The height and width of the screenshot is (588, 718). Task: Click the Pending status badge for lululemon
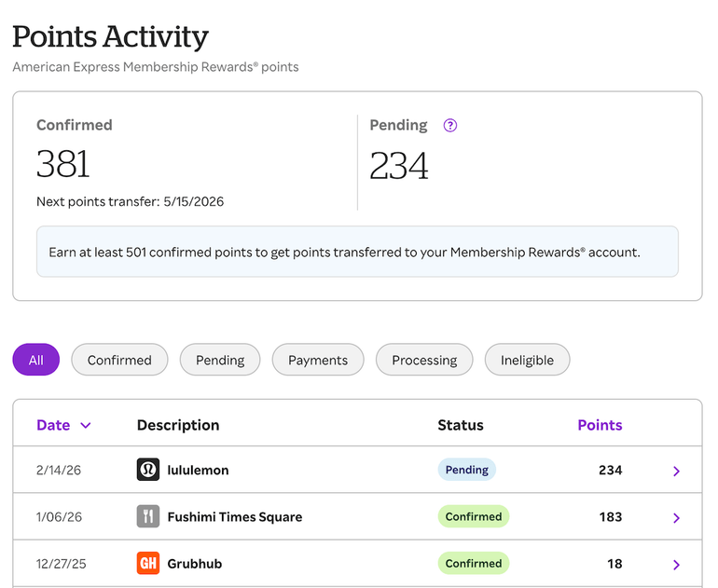tap(466, 470)
